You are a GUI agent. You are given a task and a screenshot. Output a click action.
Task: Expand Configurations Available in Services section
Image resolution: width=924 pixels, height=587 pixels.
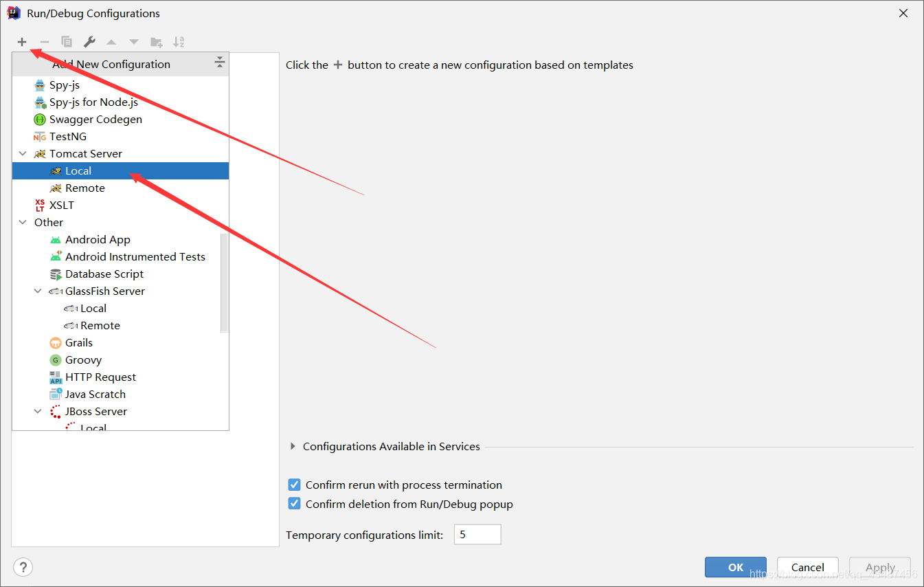click(293, 447)
